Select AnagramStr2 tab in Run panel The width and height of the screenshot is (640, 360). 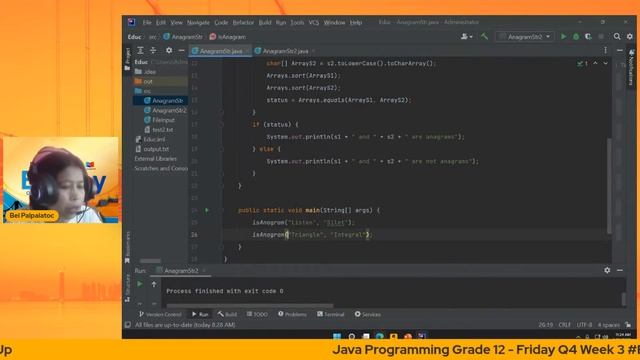181,271
